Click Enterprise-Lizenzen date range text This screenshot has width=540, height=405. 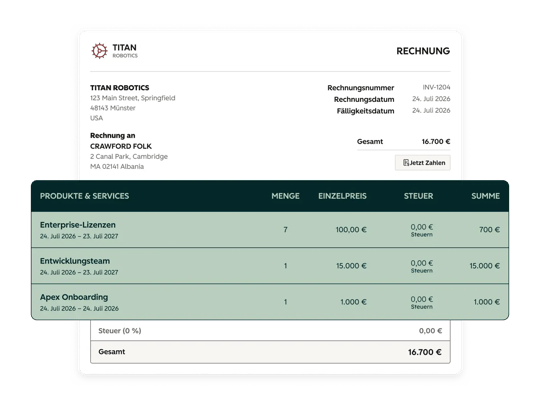pyautogui.click(x=79, y=236)
